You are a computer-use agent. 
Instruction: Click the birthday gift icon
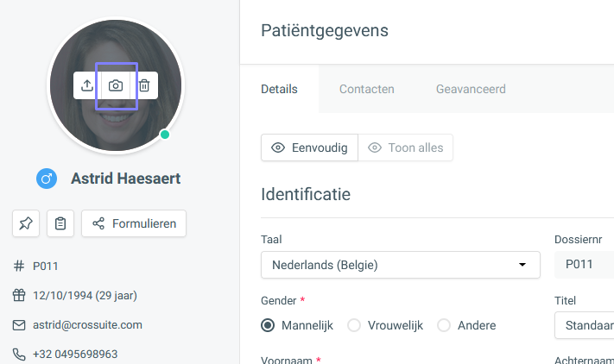(19, 295)
